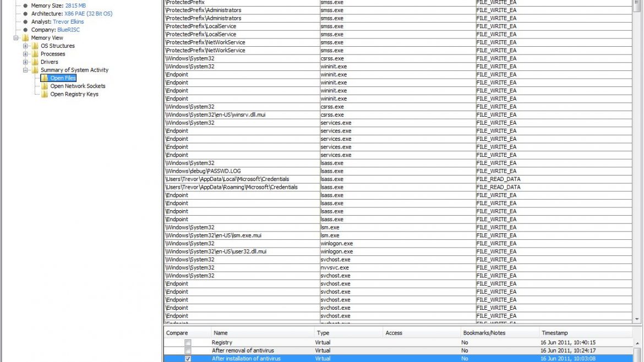Sort snapshots by Bookmarks/Notes column header

[499, 333]
